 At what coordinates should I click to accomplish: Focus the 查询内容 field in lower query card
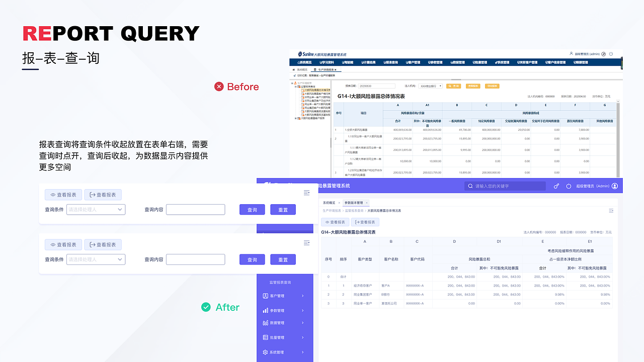195,260
